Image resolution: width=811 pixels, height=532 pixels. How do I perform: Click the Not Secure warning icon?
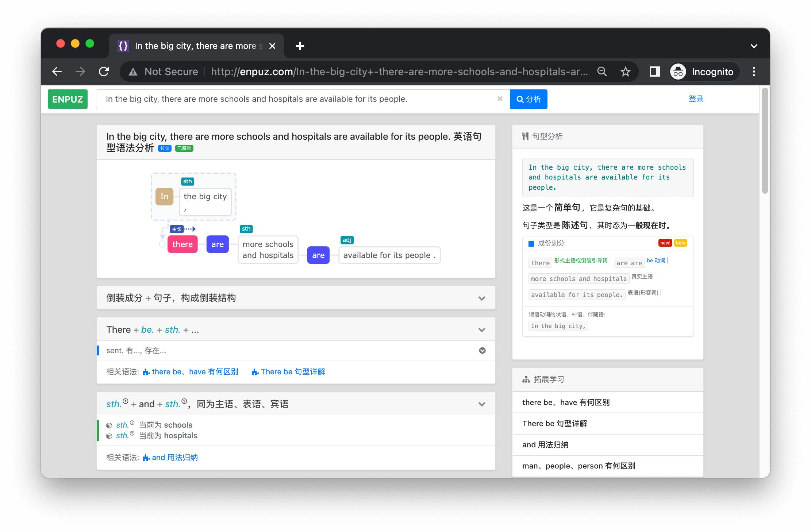133,72
